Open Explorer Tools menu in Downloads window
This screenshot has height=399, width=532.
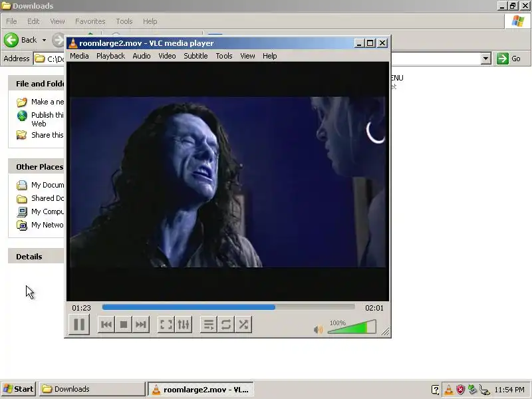pos(124,21)
